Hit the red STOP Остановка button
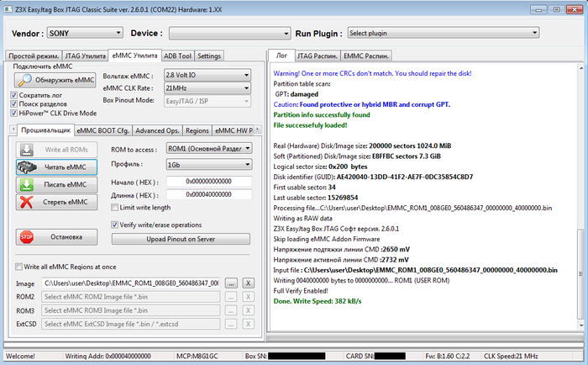Screen dimensions: 588x365 (55, 237)
